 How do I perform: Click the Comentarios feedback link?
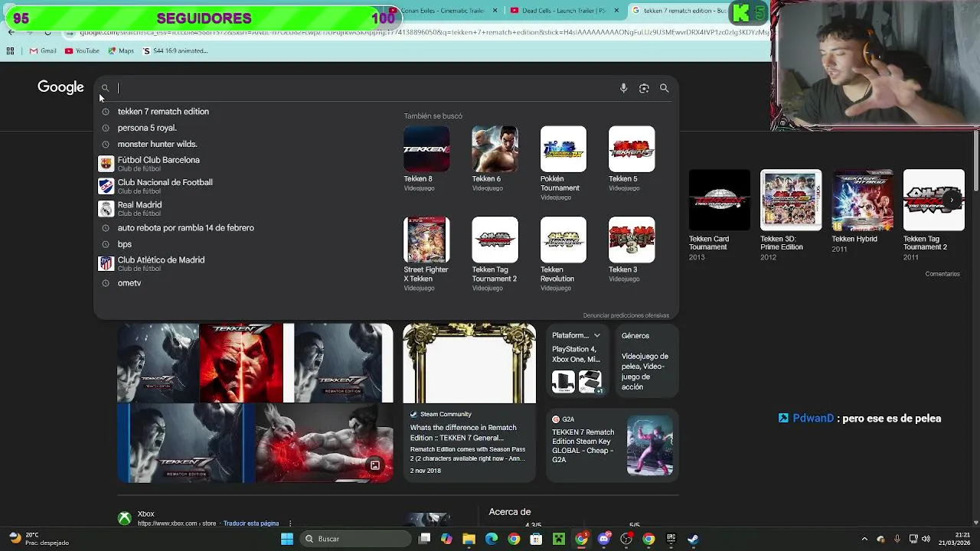(x=942, y=274)
